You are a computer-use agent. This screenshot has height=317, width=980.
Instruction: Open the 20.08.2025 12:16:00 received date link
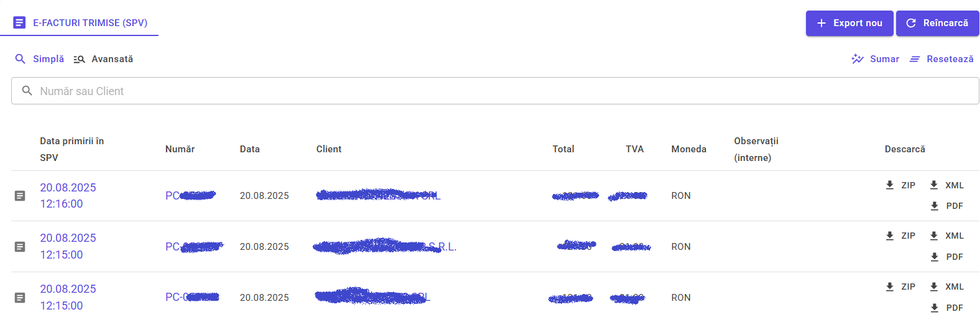(x=68, y=196)
